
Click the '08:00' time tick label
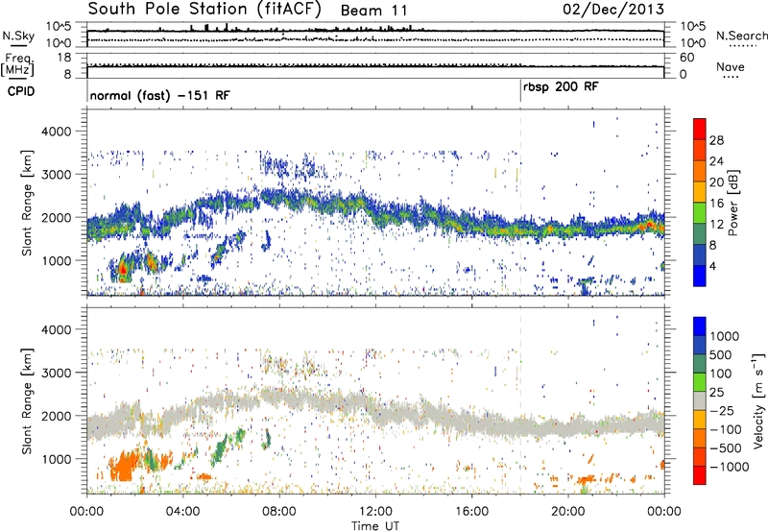pos(279,511)
